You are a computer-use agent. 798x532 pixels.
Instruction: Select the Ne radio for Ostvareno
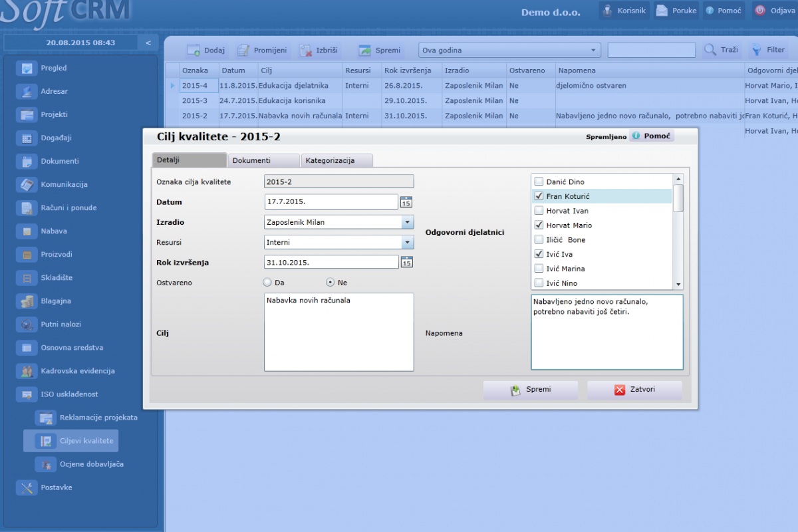point(331,283)
